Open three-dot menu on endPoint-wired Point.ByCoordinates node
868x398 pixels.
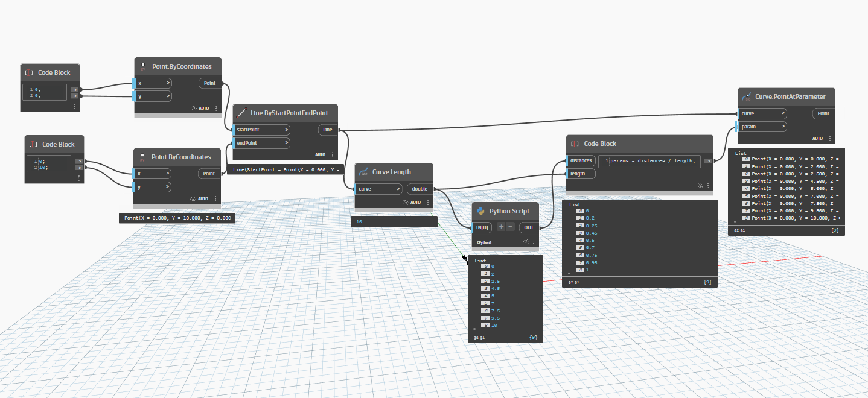[x=215, y=198]
